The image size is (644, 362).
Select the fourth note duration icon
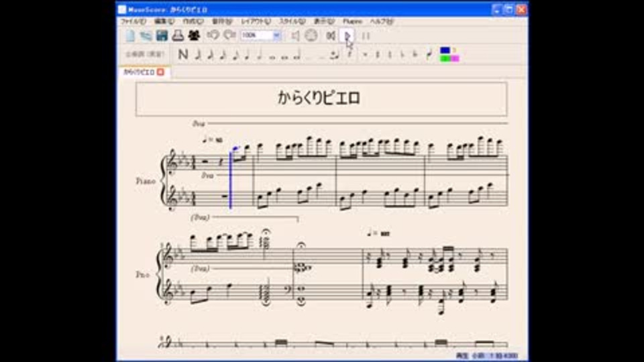click(x=235, y=54)
